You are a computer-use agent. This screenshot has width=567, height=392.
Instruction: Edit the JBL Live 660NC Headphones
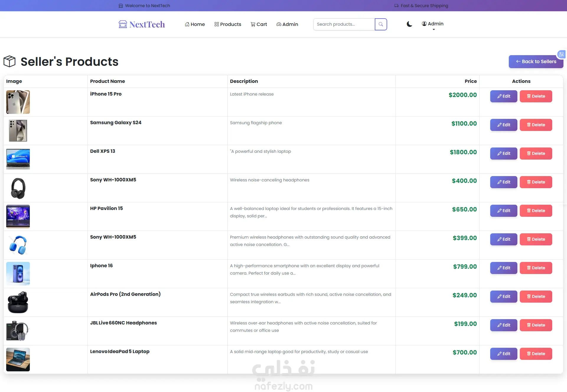click(x=504, y=325)
